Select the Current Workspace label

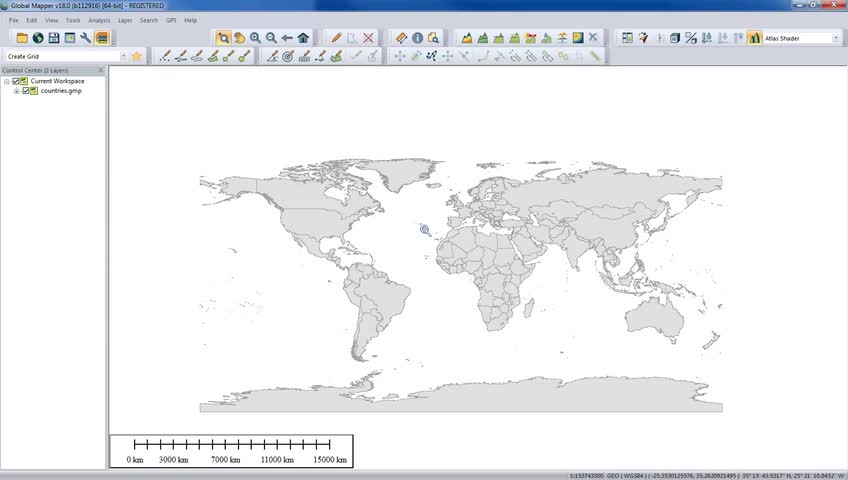(57, 81)
